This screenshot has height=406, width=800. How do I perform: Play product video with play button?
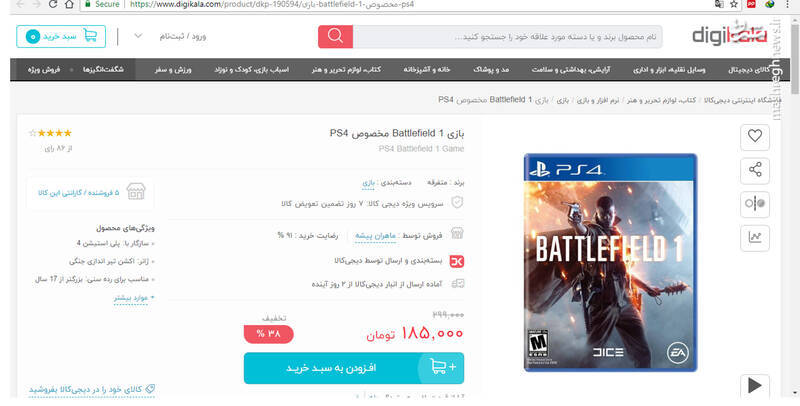755,386
